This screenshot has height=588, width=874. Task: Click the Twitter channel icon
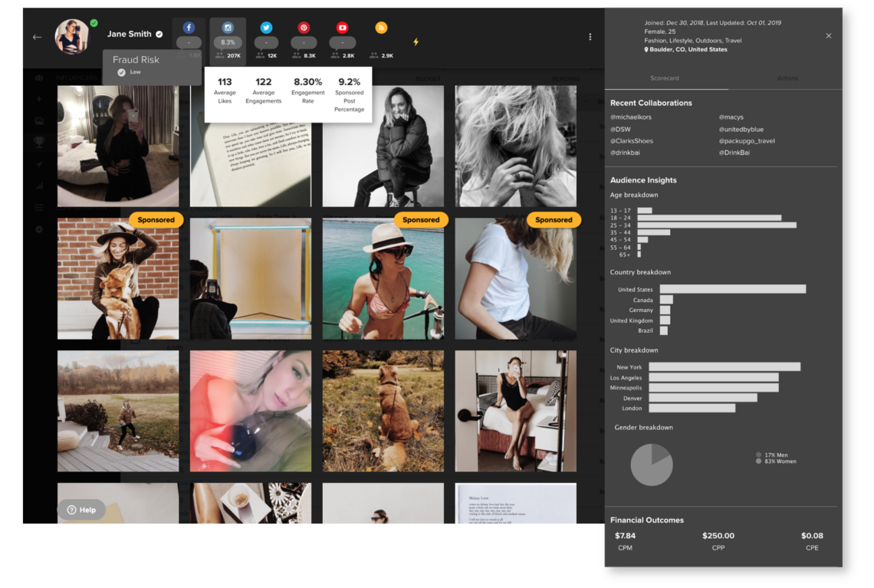pyautogui.click(x=265, y=28)
